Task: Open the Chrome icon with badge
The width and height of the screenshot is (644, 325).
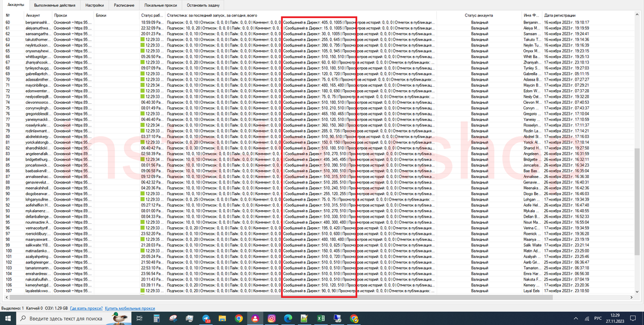Action: point(354,318)
